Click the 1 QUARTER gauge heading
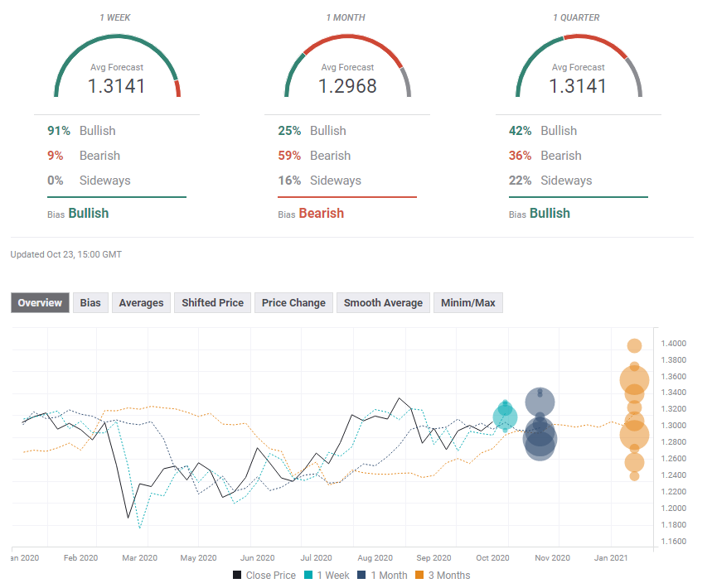This screenshot has height=588, width=712. (x=576, y=17)
